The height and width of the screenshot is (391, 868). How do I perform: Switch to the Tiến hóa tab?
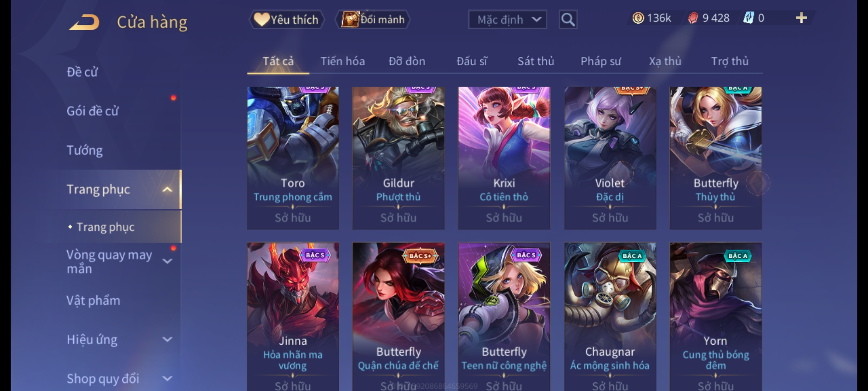coord(342,61)
